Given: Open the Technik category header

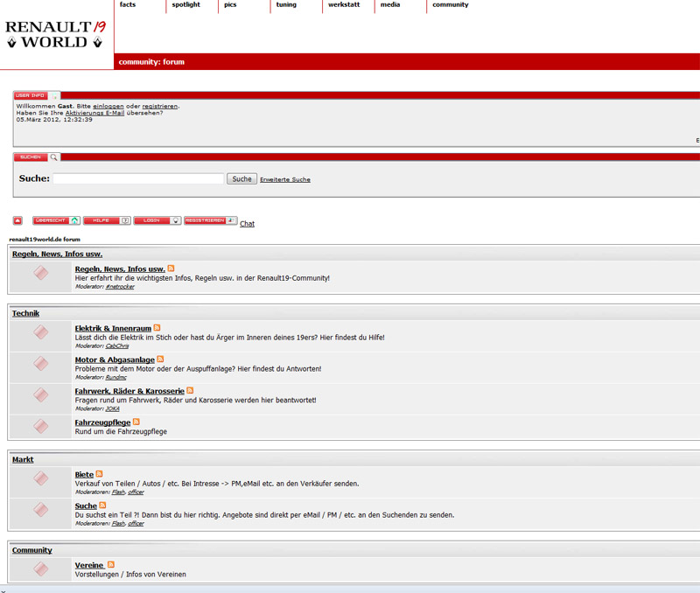Looking at the screenshot, I should 25,313.
